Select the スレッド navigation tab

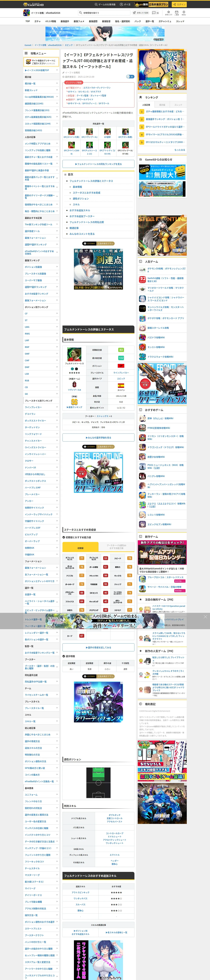pyautogui.click(x=180, y=21)
